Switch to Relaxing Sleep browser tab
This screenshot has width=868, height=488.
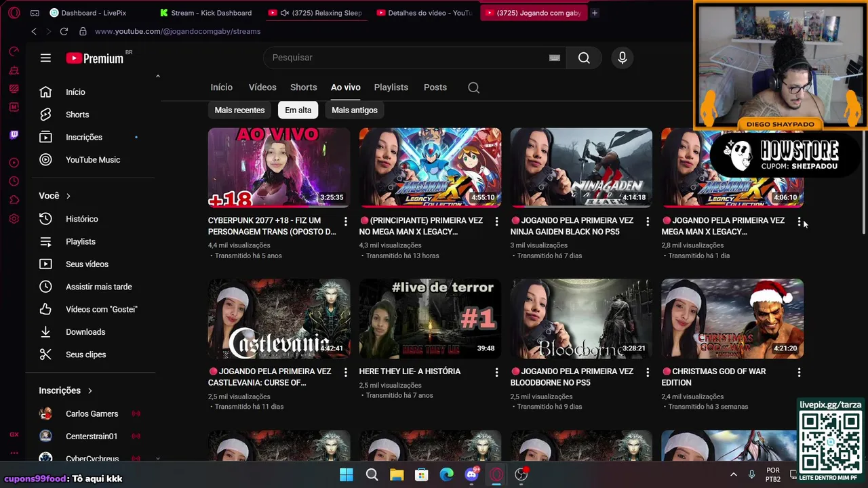coord(317,13)
